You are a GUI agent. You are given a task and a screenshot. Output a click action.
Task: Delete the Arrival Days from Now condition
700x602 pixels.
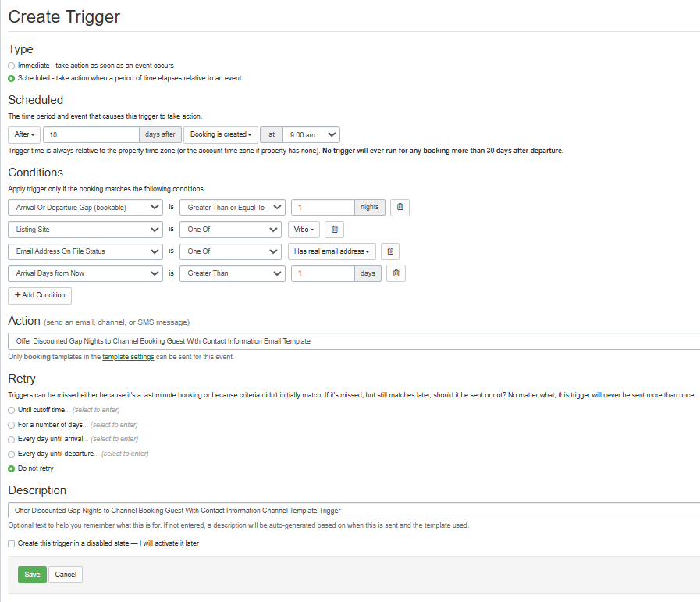click(396, 273)
